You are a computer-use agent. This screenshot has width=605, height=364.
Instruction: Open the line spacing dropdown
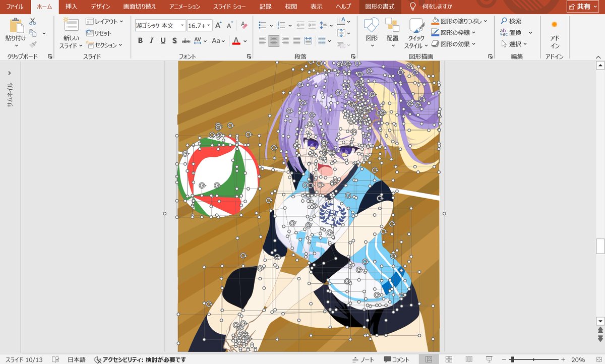pos(330,25)
